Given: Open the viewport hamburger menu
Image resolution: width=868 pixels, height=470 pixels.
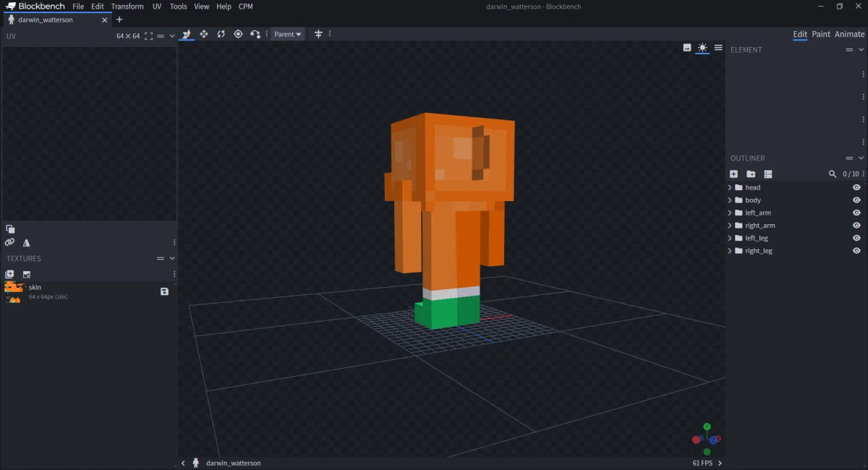Looking at the screenshot, I should pyautogui.click(x=718, y=48).
